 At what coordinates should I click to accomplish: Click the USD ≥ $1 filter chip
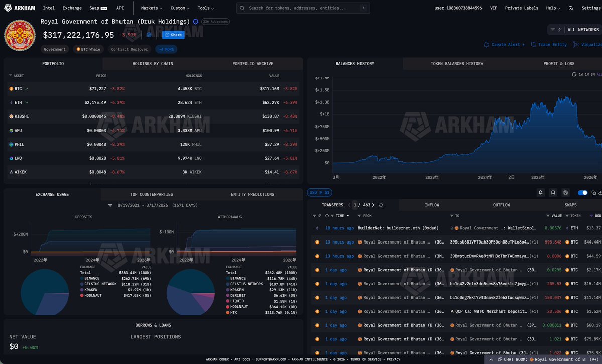click(x=319, y=192)
